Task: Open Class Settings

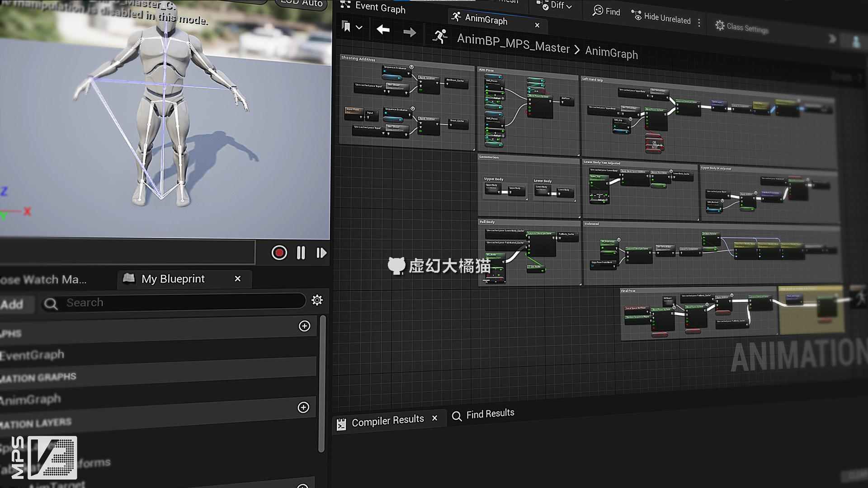Action: 742,28
